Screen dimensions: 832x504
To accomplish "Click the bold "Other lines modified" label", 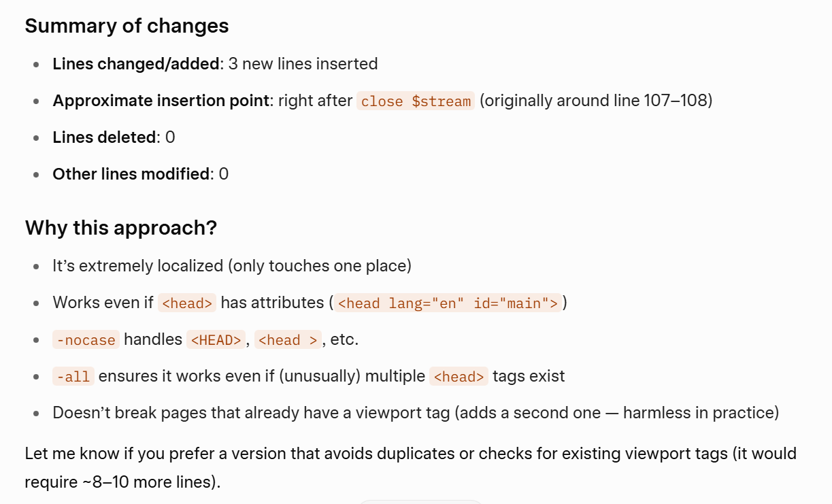I will (131, 174).
